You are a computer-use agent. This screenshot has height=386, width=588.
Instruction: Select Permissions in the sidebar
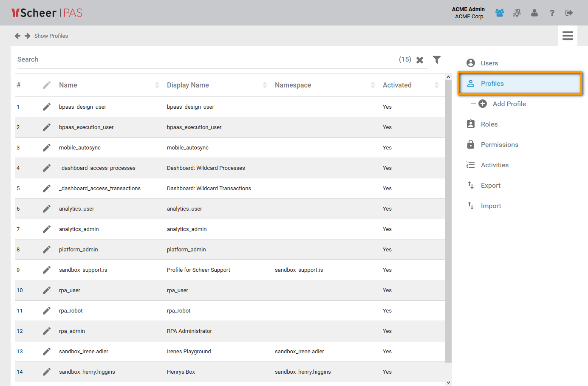pos(499,145)
